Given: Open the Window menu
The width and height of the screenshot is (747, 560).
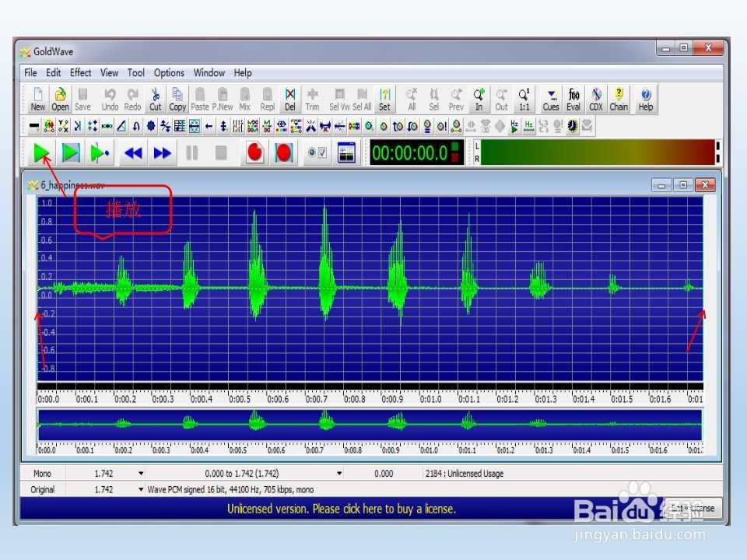Looking at the screenshot, I should 209,73.
